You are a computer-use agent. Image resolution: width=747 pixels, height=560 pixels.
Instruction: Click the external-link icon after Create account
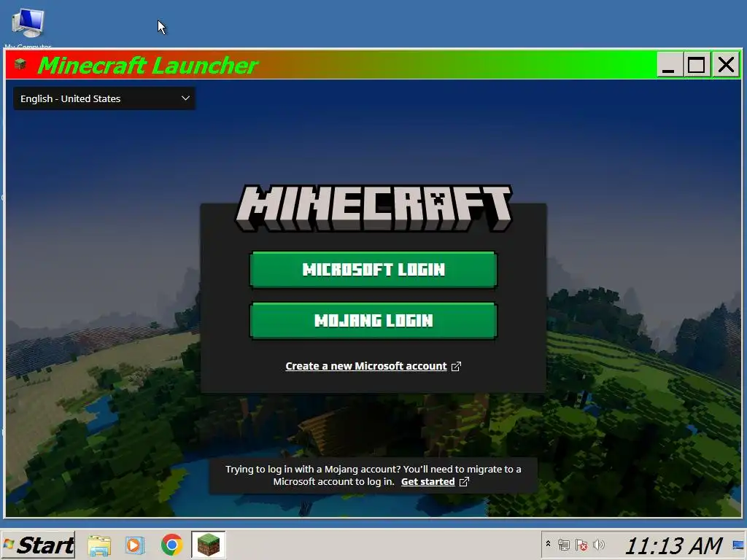[456, 366]
